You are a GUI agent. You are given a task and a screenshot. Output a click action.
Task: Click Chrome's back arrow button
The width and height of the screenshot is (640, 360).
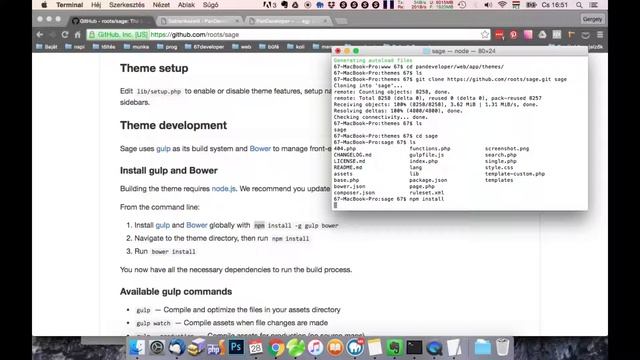pos(40,35)
